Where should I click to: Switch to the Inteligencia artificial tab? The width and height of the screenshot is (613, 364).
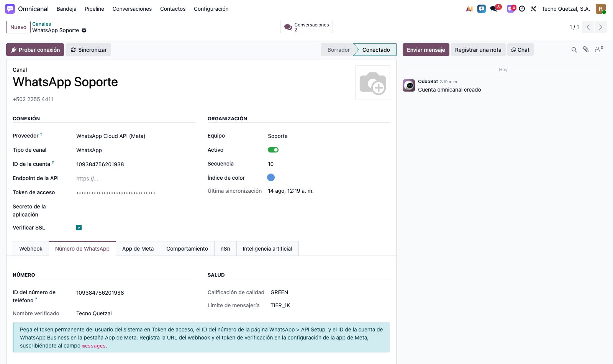[x=267, y=249]
